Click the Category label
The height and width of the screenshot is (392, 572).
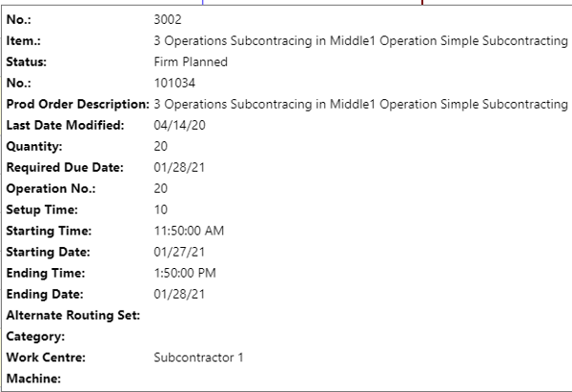(x=35, y=337)
